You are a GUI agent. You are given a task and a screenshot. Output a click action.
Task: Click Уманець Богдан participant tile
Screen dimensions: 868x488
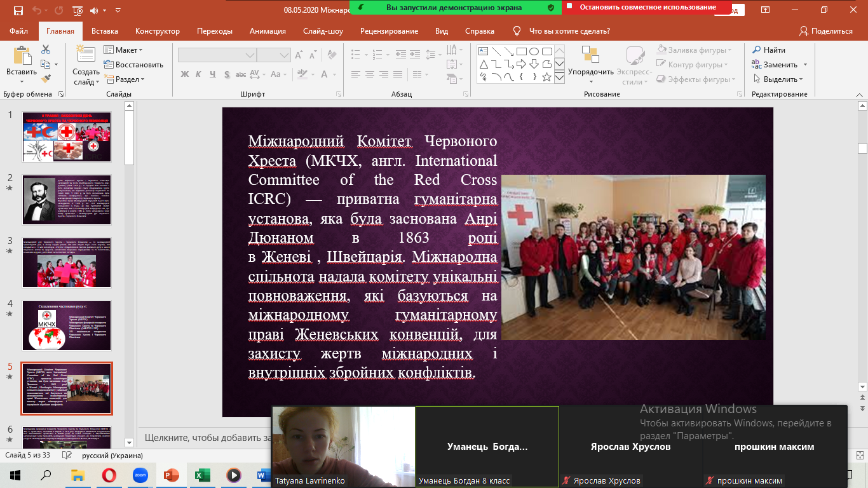pos(487,447)
